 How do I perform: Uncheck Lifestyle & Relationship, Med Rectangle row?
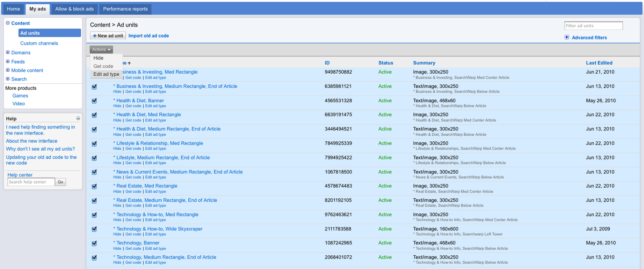(x=94, y=144)
